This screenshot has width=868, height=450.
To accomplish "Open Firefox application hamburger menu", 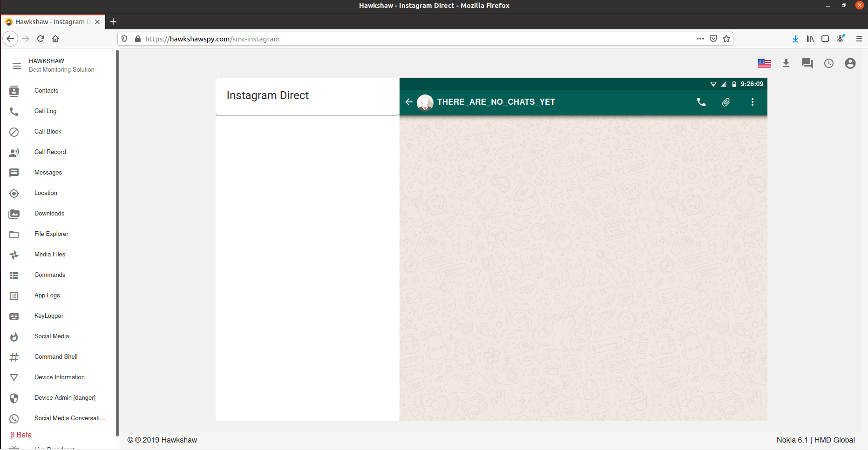I will (859, 39).
